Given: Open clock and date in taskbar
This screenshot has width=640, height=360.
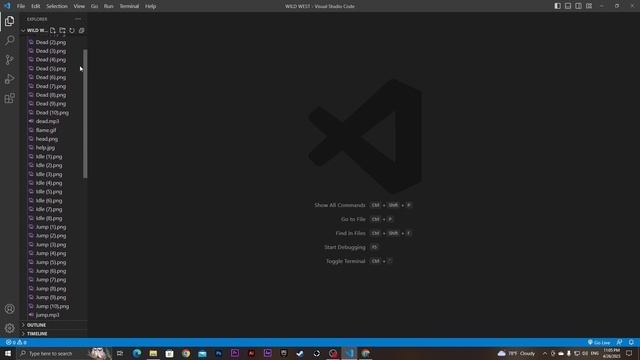Looking at the screenshot, I should pos(611,353).
